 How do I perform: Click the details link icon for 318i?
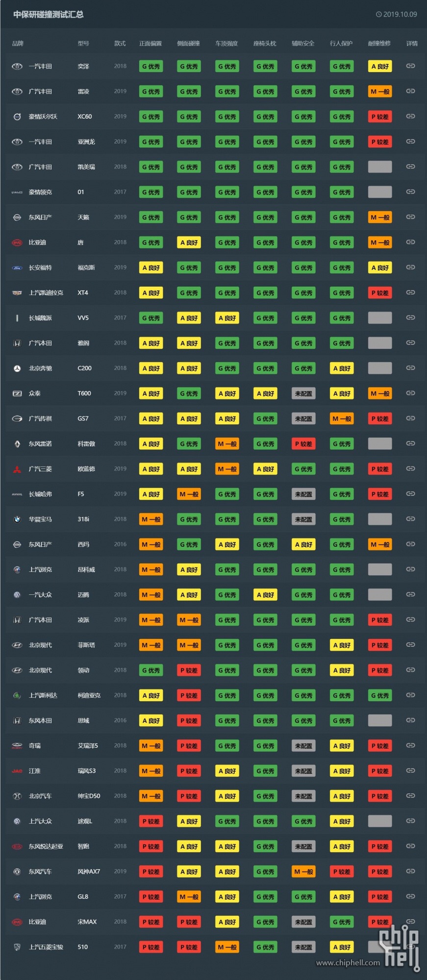tap(411, 519)
